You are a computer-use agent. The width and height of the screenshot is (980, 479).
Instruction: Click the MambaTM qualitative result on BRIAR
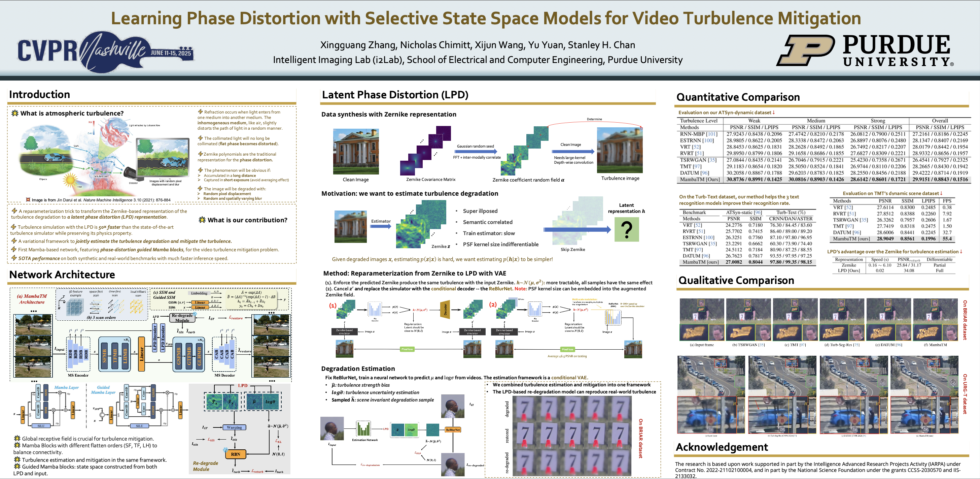pyautogui.click(x=936, y=319)
